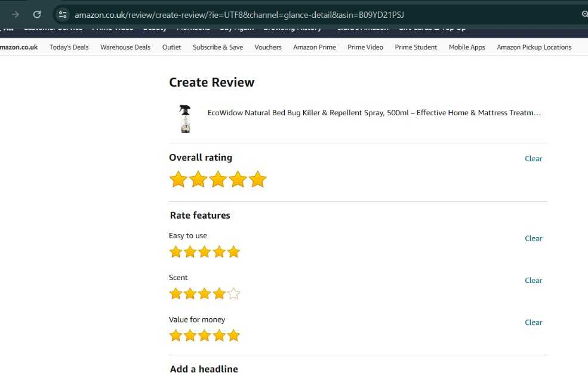The width and height of the screenshot is (588, 381).
Task: Rate Scent three stars
Action: click(204, 294)
